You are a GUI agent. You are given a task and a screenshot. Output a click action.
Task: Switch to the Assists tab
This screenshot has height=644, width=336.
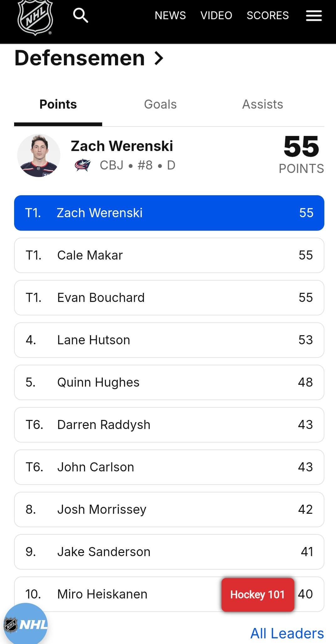click(x=262, y=105)
